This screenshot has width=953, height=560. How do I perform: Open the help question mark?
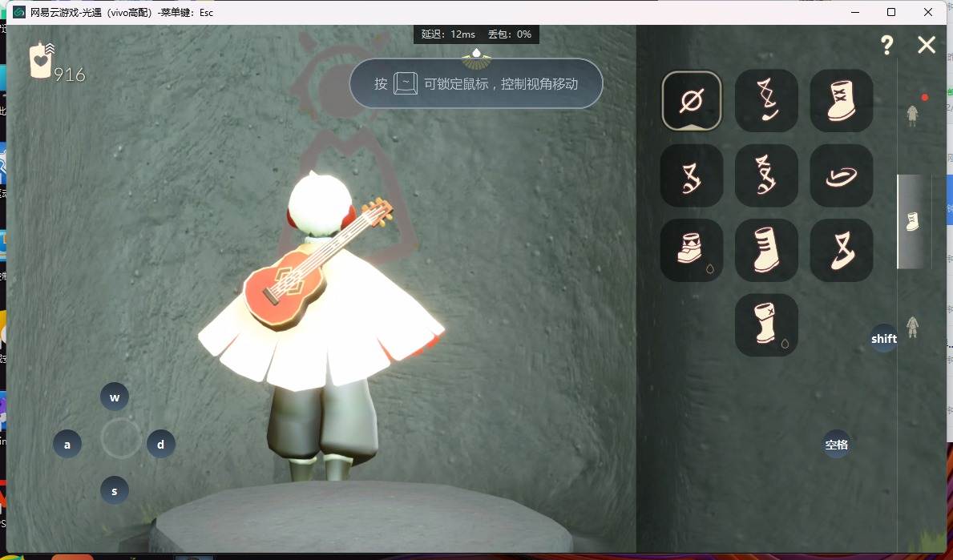coord(887,45)
